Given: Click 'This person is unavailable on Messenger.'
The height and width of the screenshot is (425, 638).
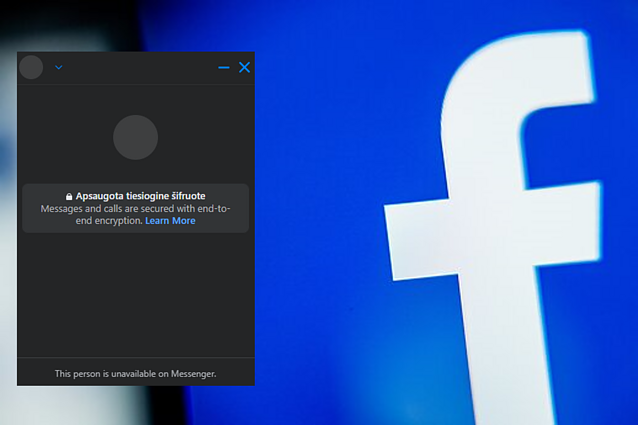Looking at the screenshot, I should [x=135, y=374].
